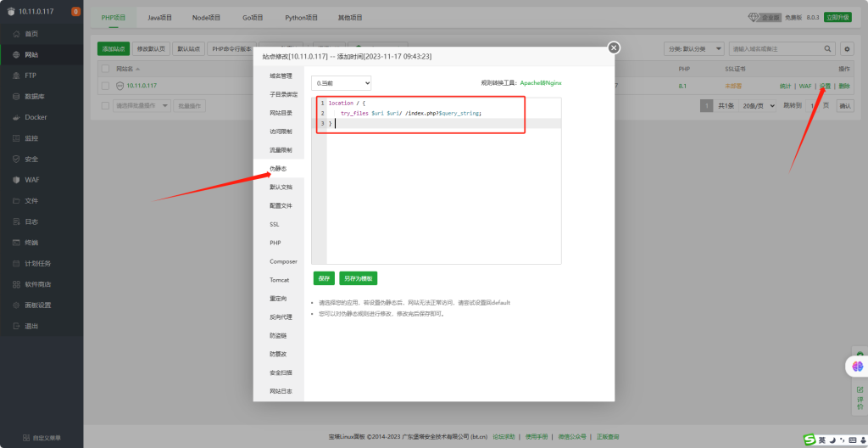The width and height of the screenshot is (868, 448).
Task: Click the Sogou S input method icon
Action: click(x=810, y=440)
